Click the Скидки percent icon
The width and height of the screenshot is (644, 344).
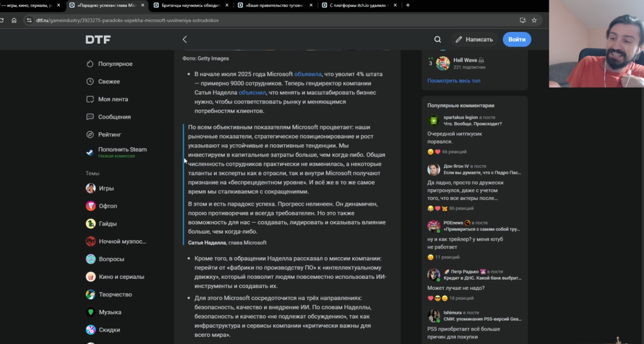(x=91, y=330)
